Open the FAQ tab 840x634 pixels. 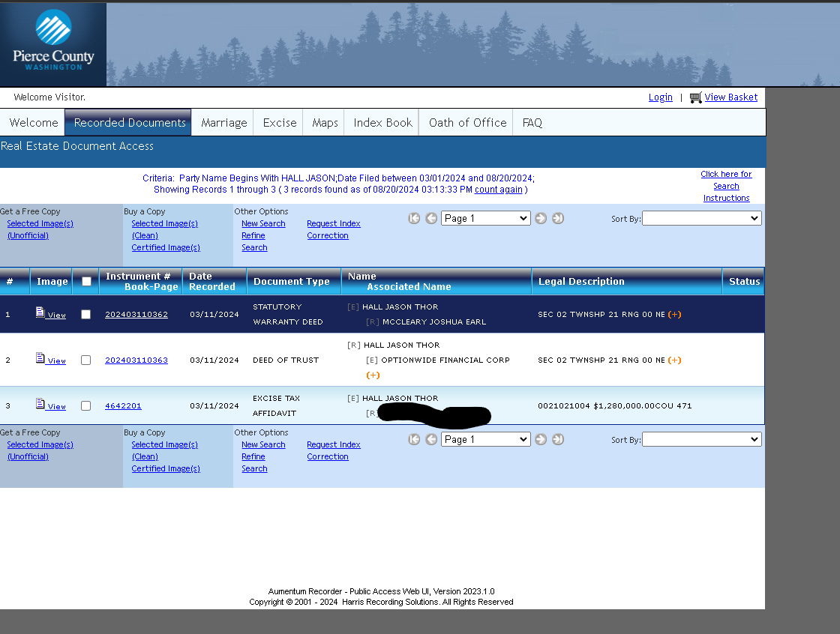point(532,123)
